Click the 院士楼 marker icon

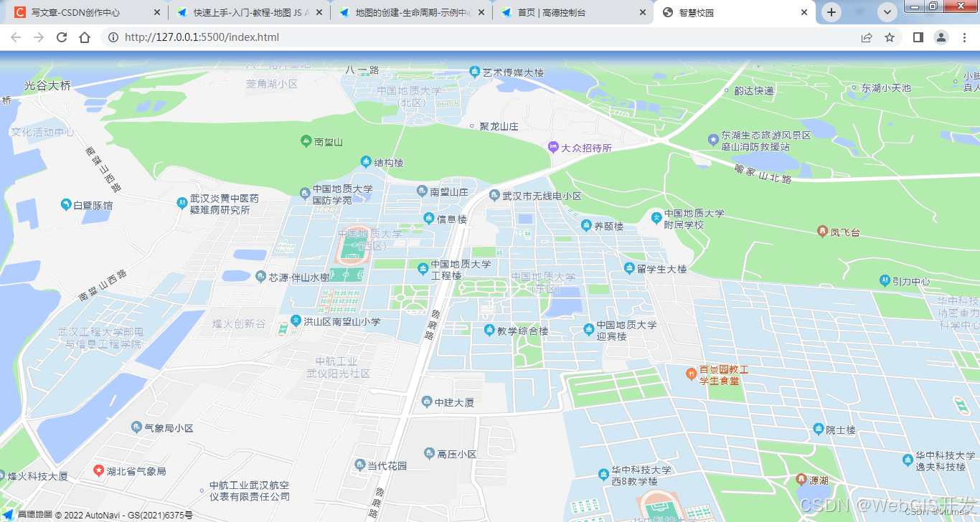click(818, 429)
